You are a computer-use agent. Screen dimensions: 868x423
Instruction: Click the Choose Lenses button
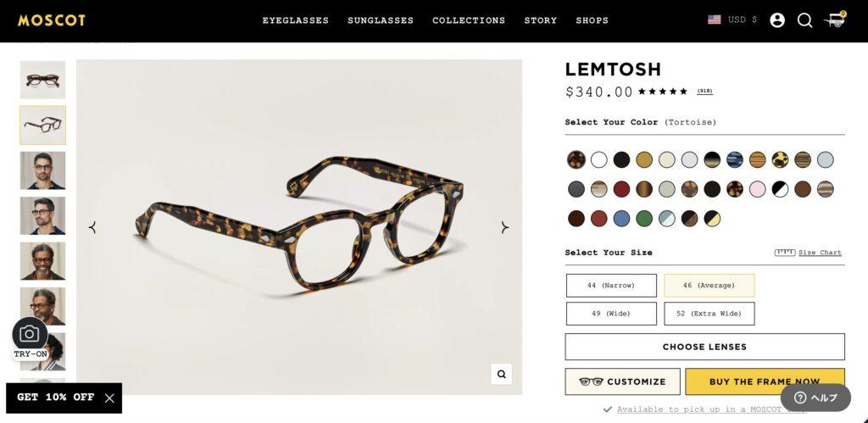704,347
